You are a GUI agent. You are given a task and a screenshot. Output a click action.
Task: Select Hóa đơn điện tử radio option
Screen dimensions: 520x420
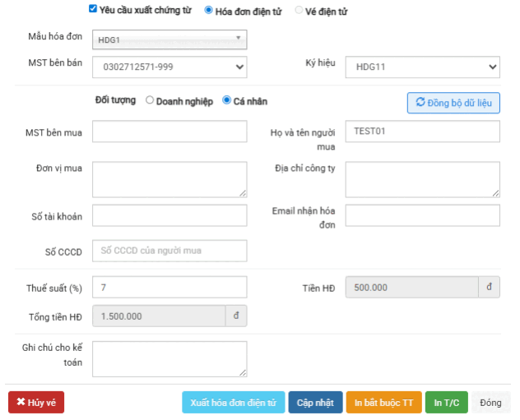[208, 11]
